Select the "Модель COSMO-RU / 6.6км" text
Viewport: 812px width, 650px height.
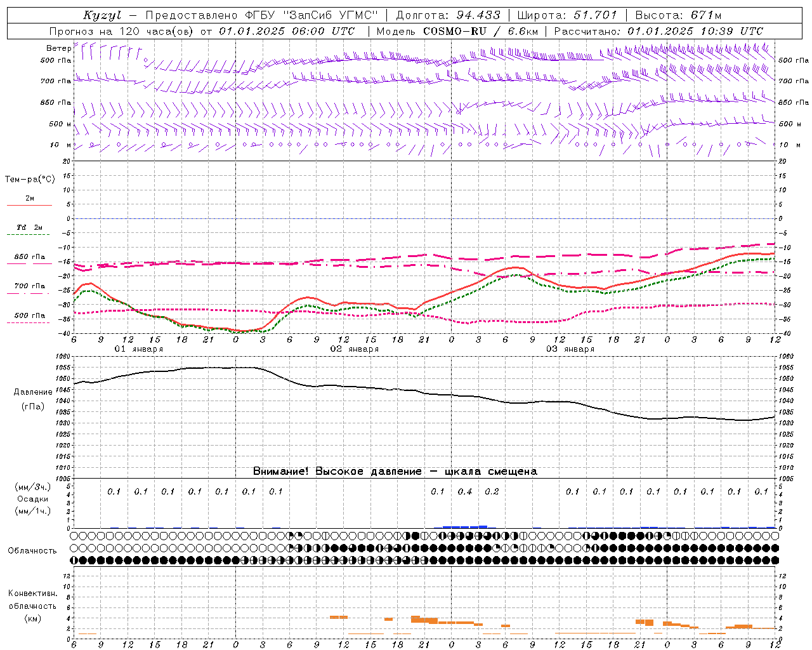[457, 31]
